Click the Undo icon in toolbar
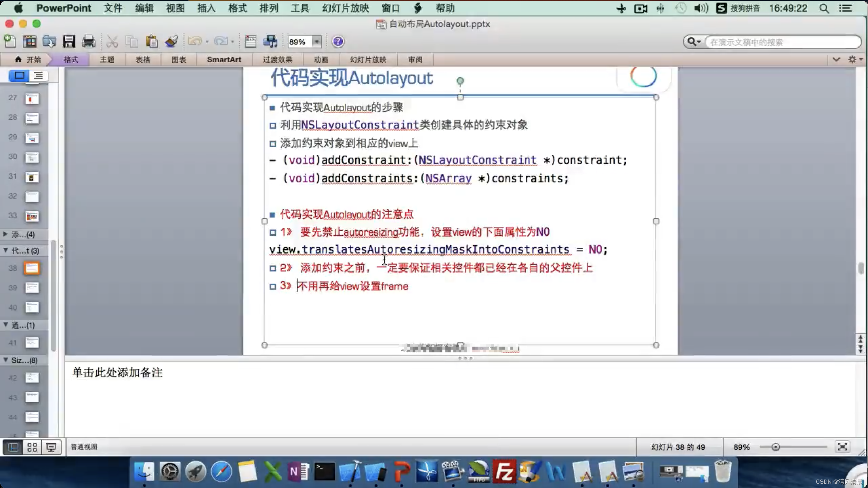Screen dimensions: 868x488 point(194,41)
